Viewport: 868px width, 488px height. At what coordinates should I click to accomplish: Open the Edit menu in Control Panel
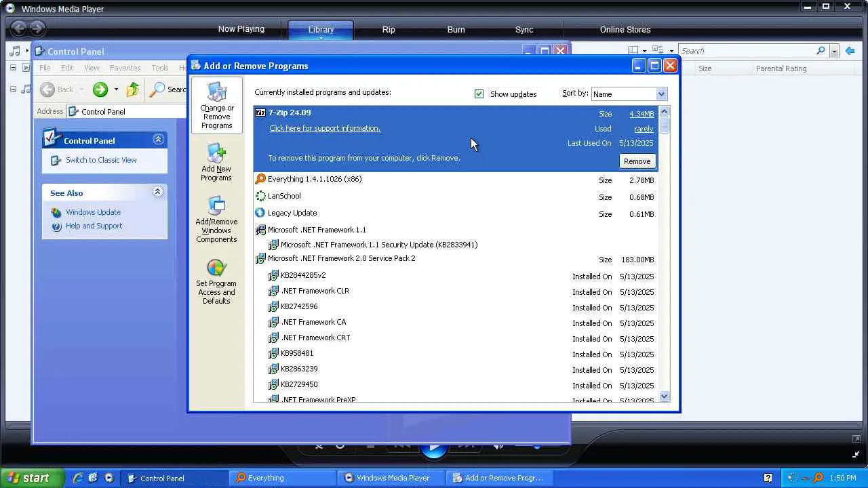click(67, 68)
